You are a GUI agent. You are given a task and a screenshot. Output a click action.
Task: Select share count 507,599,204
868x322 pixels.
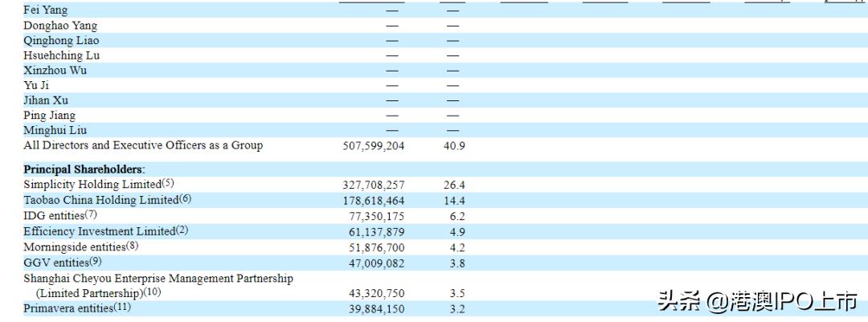point(374,146)
